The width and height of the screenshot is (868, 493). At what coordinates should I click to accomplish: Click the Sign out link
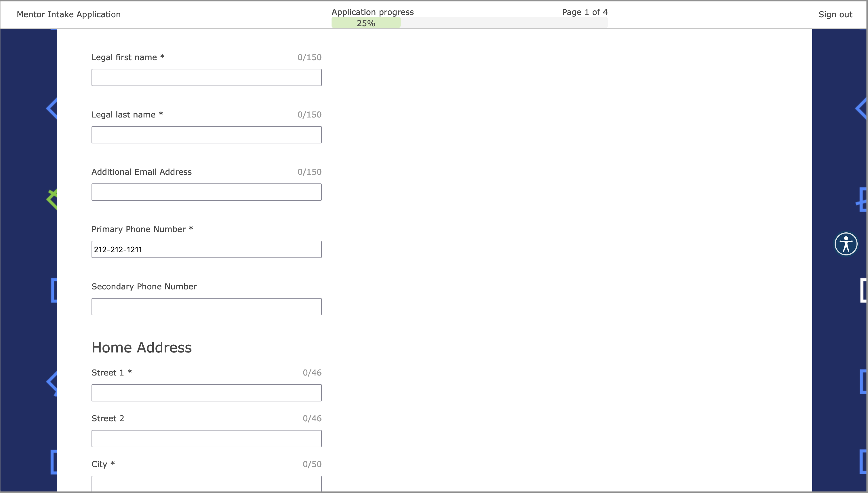point(835,15)
